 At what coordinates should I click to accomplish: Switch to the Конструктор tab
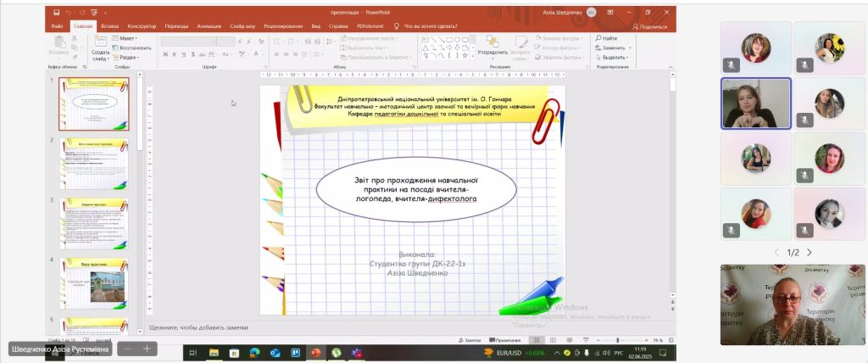pyautogui.click(x=142, y=26)
